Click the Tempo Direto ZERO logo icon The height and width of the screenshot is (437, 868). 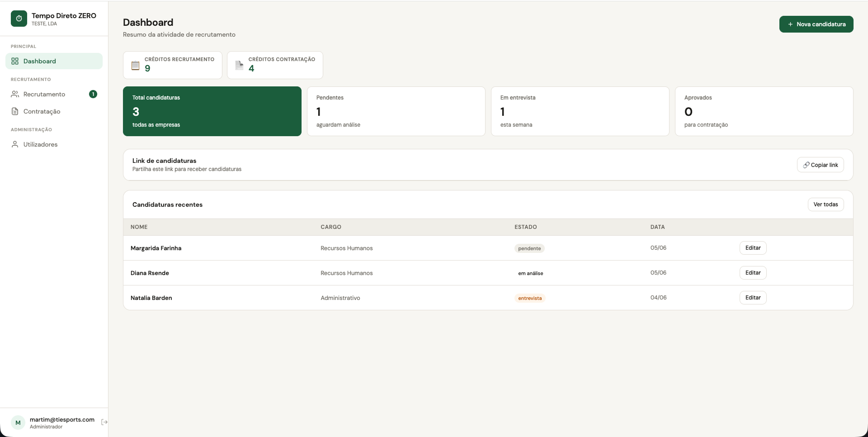tap(19, 19)
